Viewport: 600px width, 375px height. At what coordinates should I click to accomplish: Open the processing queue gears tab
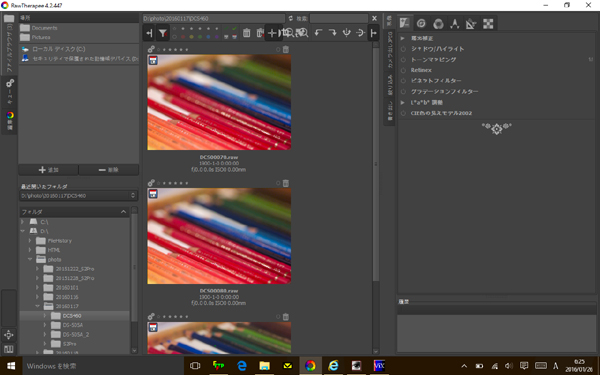(x=10, y=92)
